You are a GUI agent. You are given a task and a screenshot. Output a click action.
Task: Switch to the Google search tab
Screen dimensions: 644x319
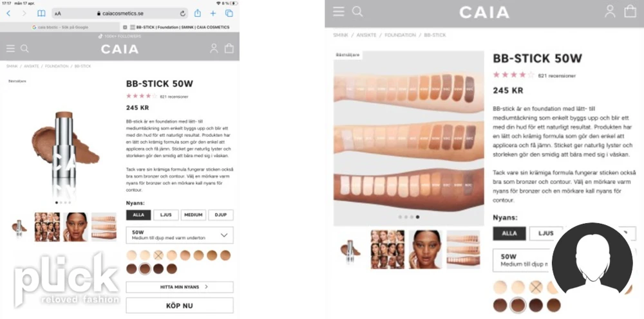pos(60,27)
